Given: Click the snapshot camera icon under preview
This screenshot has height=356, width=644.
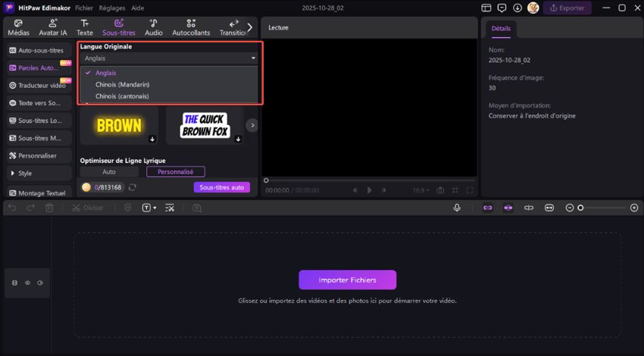Looking at the screenshot, I should pyautogui.click(x=440, y=190).
